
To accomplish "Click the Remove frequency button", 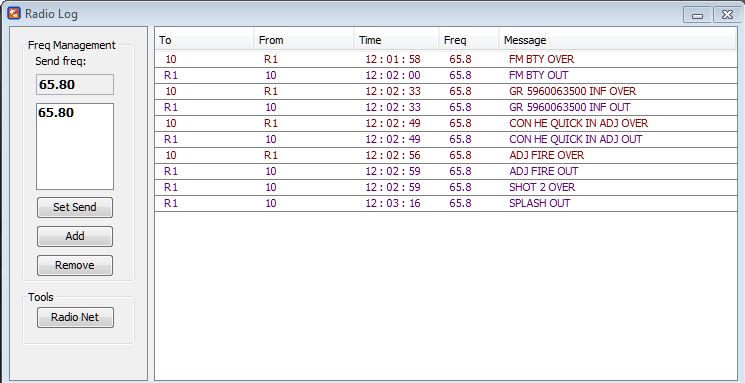I will [75, 266].
